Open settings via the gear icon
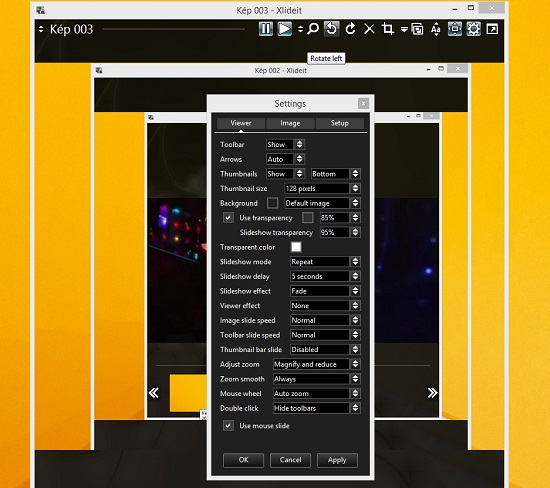Viewport: 550px width, 488px height. [x=474, y=29]
